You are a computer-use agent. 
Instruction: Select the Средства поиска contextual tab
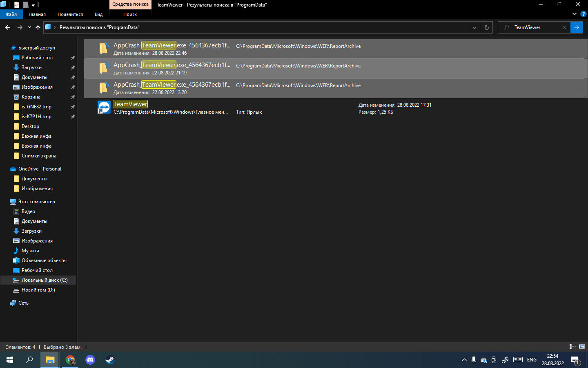pos(131,4)
